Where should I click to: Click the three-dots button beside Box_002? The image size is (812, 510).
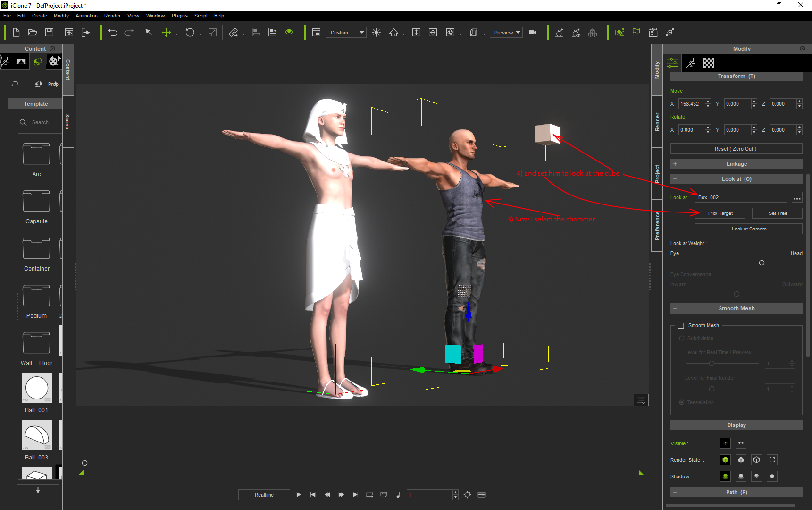(x=797, y=198)
